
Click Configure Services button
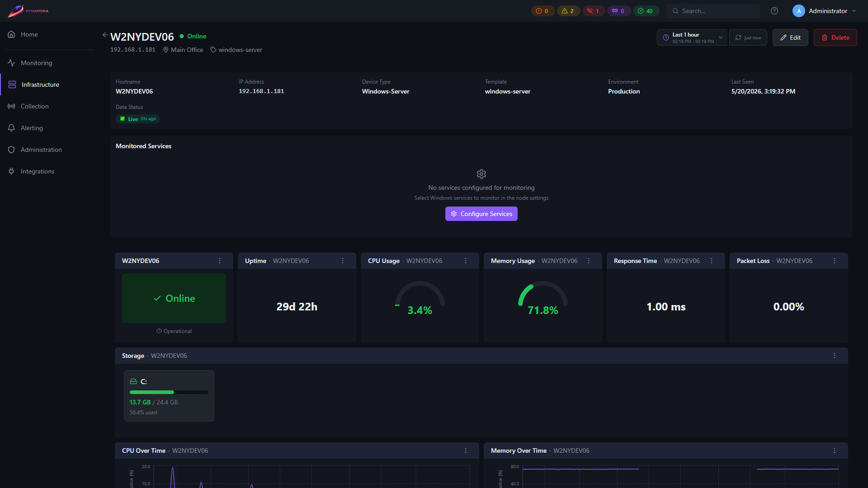point(481,214)
